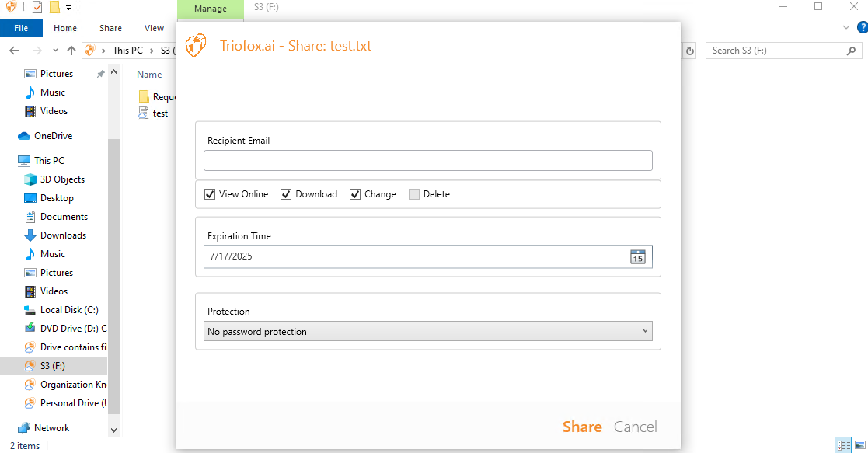This screenshot has height=453, width=868.
Task: Open the Expiration Time calendar picker
Action: pyautogui.click(x=638, y=256)
